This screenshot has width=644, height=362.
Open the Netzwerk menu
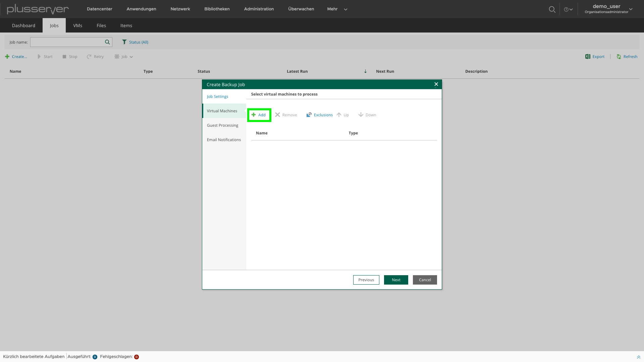(x=180, y=9)
